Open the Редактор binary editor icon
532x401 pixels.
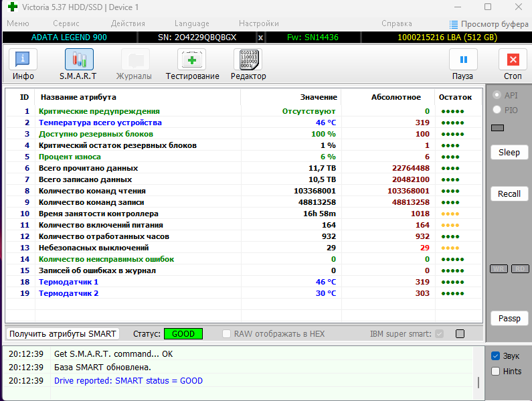pyautogui.click(x=249, y=60)
